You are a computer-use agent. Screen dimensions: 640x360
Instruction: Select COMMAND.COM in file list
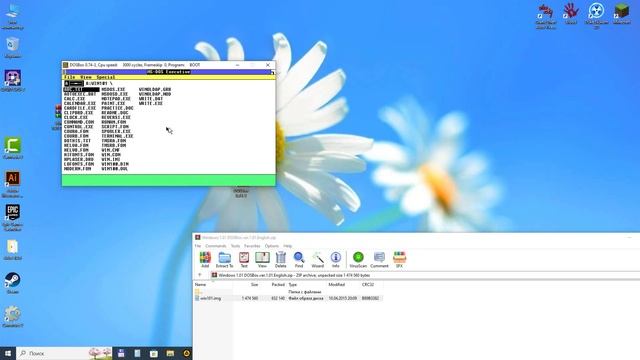79,122
